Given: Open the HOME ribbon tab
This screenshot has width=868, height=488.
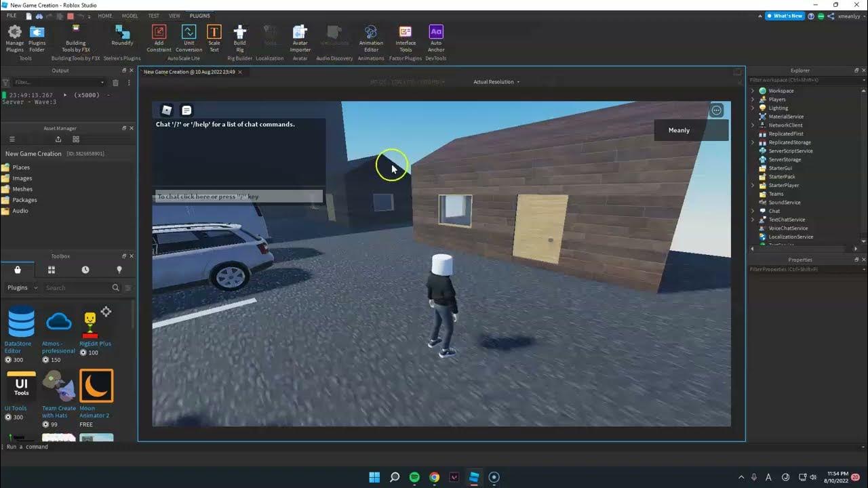Looking at the screenshot, I should click(x=105, y=16).
